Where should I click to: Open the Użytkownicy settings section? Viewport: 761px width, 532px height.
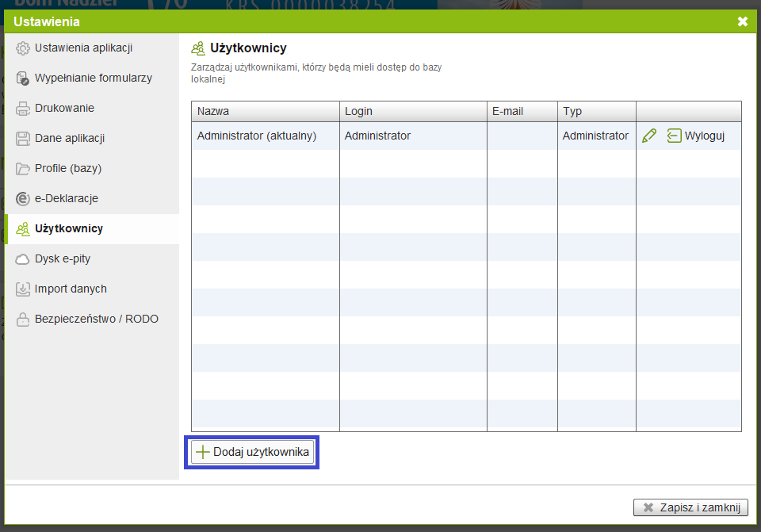69,229
